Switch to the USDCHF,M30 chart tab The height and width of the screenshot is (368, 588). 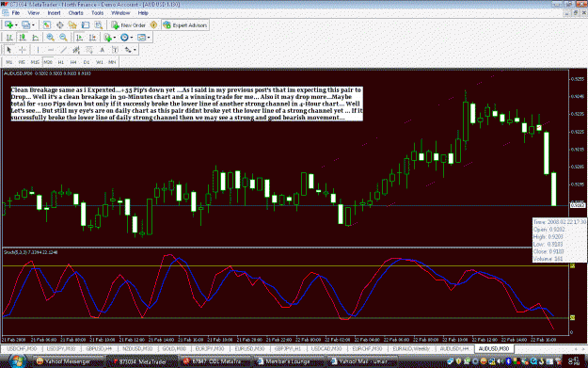click(x=22, y=349)
